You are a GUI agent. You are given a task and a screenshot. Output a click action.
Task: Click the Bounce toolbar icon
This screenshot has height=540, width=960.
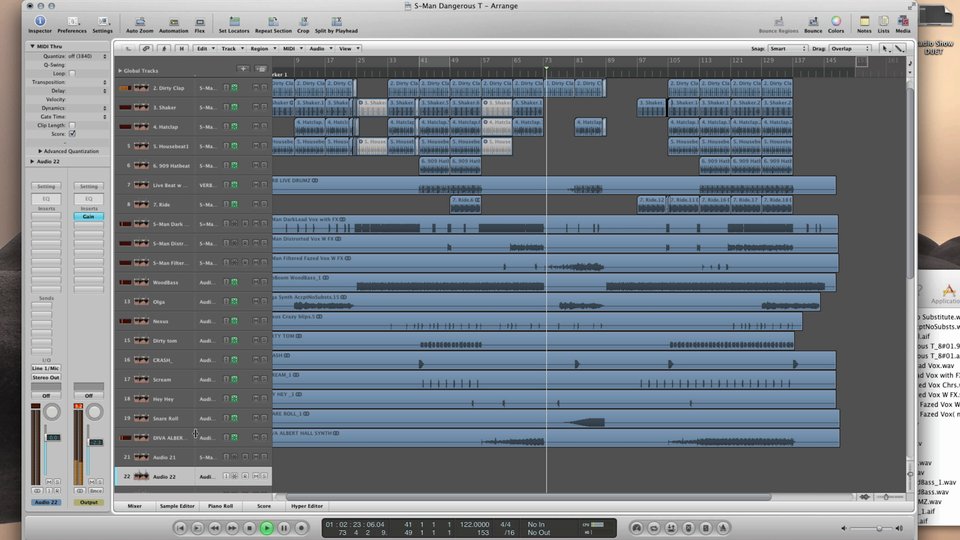point(813,23)
